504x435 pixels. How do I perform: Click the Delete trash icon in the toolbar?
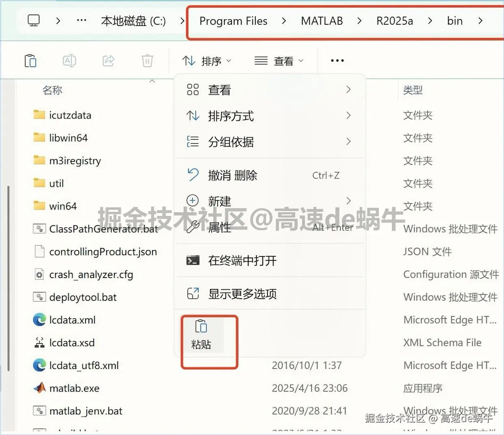click(147, 60)
